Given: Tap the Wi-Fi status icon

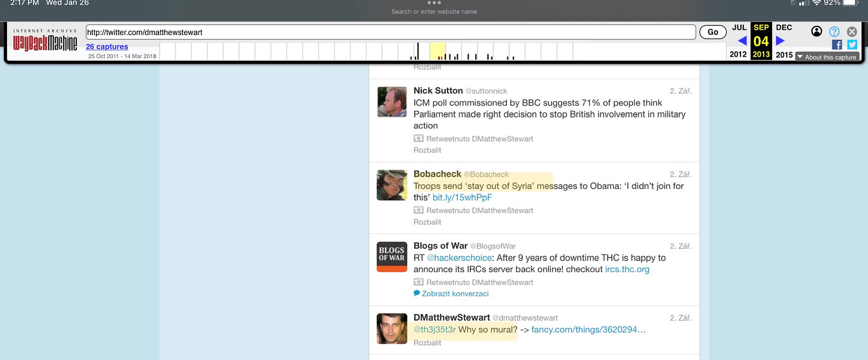Looking at the screenshot, I should coord(816,2).
